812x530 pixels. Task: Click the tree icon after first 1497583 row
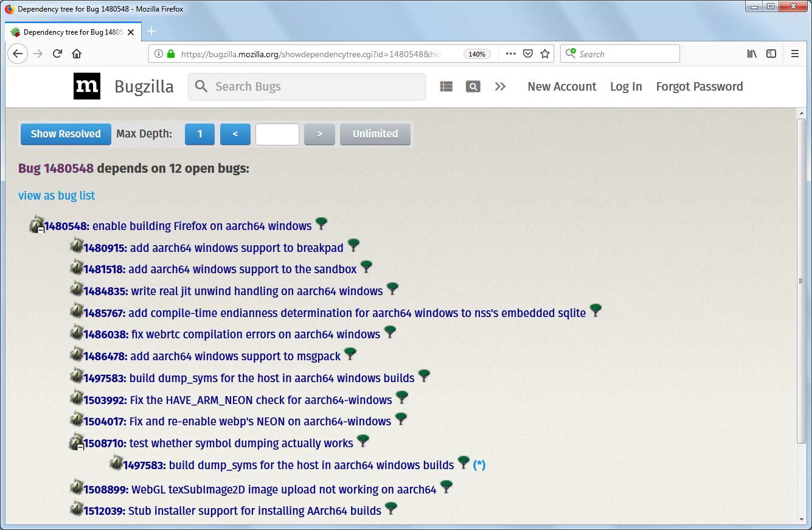pyautogui.click(x=424, y=376)
